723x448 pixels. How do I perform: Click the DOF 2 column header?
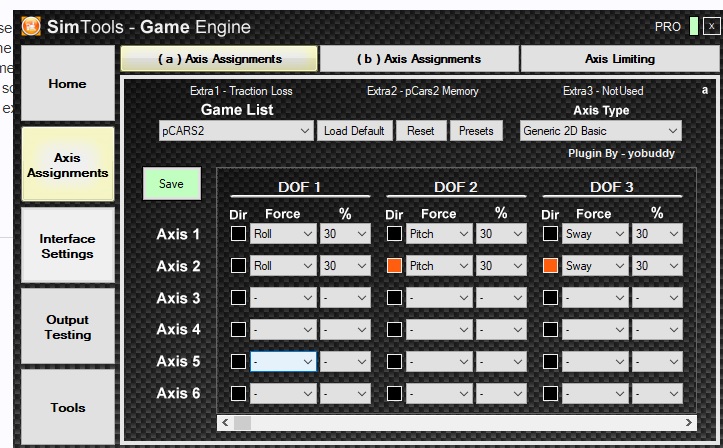[x=456, y=187]
